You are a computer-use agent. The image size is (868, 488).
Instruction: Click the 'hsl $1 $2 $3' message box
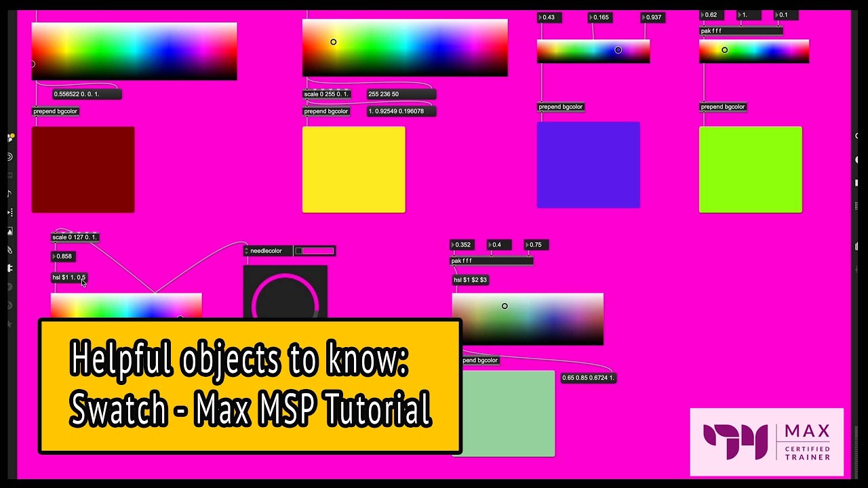(470, 279)
